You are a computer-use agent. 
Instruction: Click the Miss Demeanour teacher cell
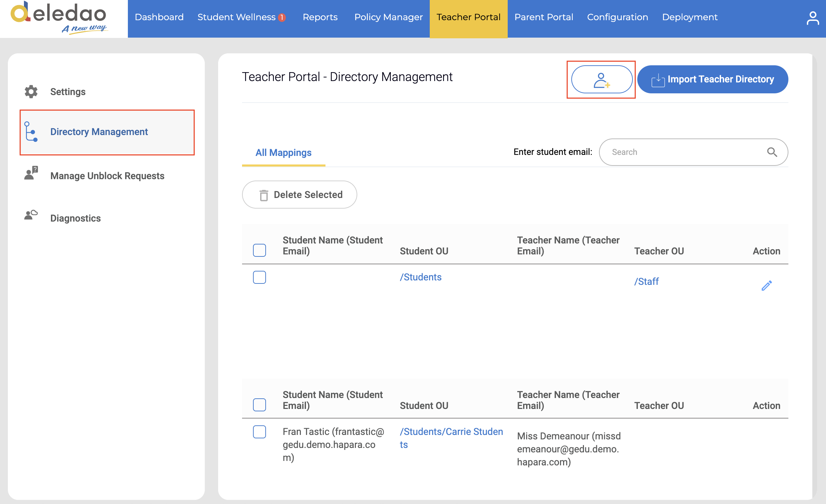click(569, 449)
